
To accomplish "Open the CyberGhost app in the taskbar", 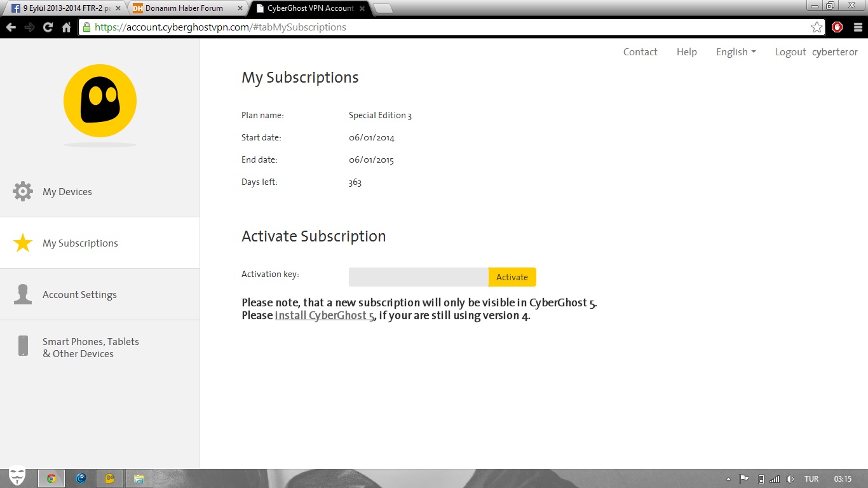I will [x=110, y=478].
